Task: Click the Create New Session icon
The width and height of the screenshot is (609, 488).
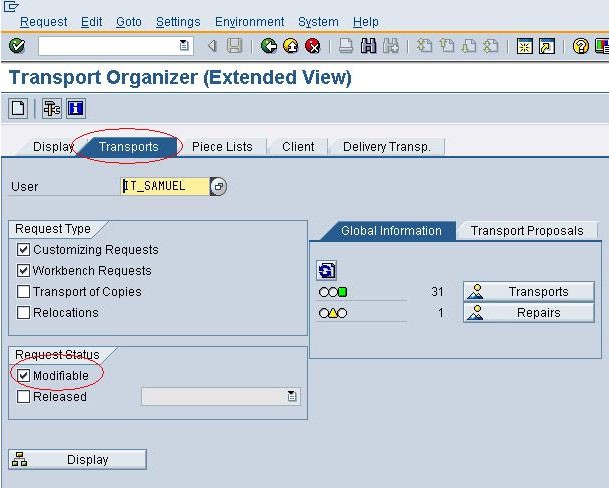Action: click(524, 46)
